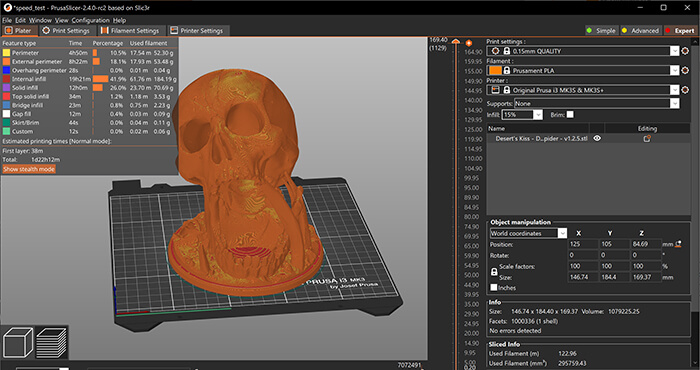The height and width of the screenshot is (370, 700).
Task: Click the top thumb of vertical layer slider
Action: click(x=455, y=42)
